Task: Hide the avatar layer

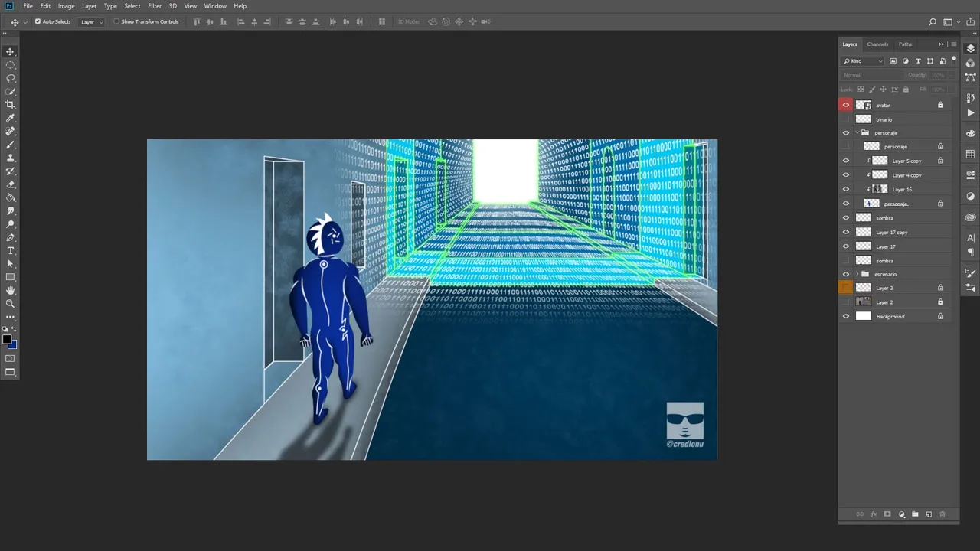Action: tap(846, 105)
